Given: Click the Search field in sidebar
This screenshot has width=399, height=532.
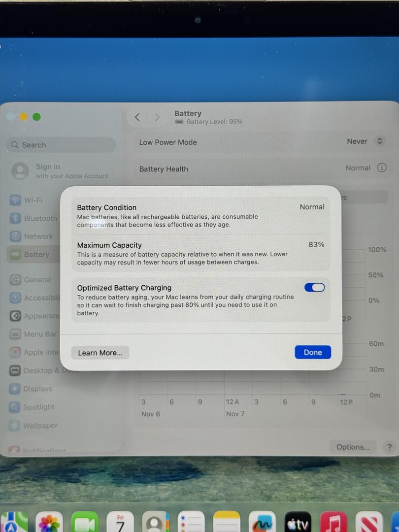Looking at the screenshot, I should (x=62, y=145).
